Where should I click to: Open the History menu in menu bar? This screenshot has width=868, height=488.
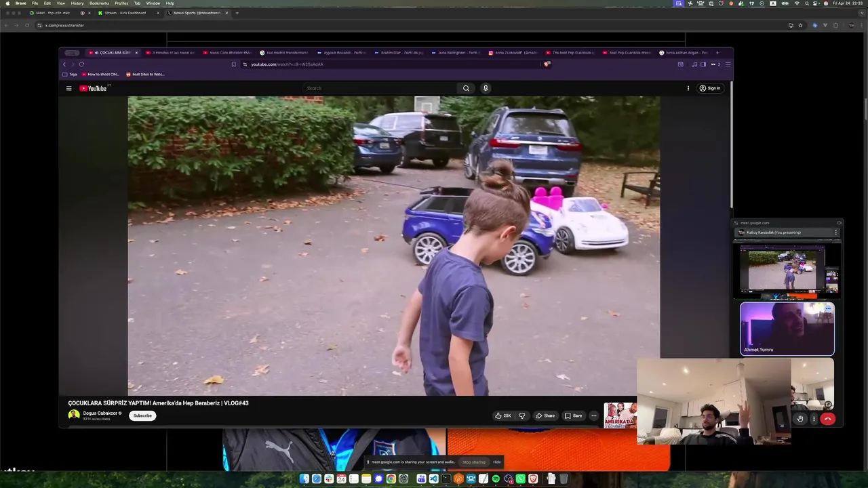77,3
